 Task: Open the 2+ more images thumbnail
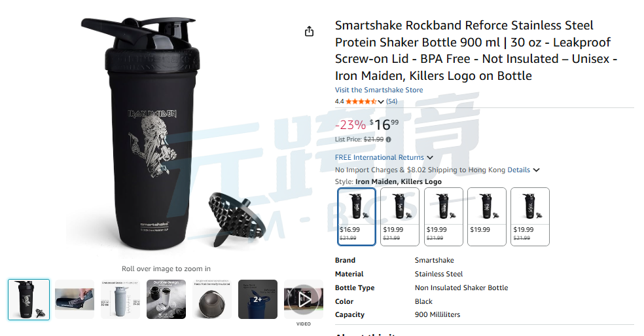(x=258, y=299)
